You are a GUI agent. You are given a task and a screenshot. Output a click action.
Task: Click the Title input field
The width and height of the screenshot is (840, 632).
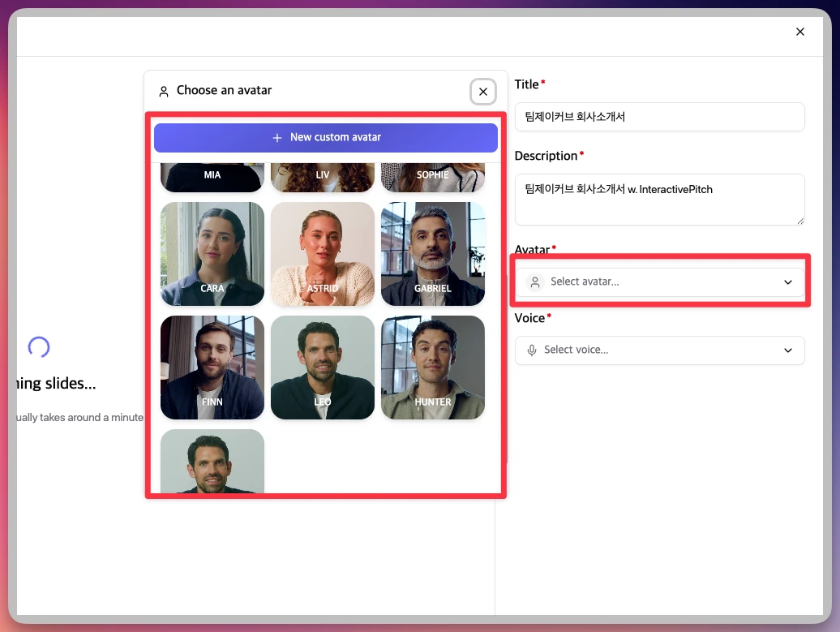659,117
